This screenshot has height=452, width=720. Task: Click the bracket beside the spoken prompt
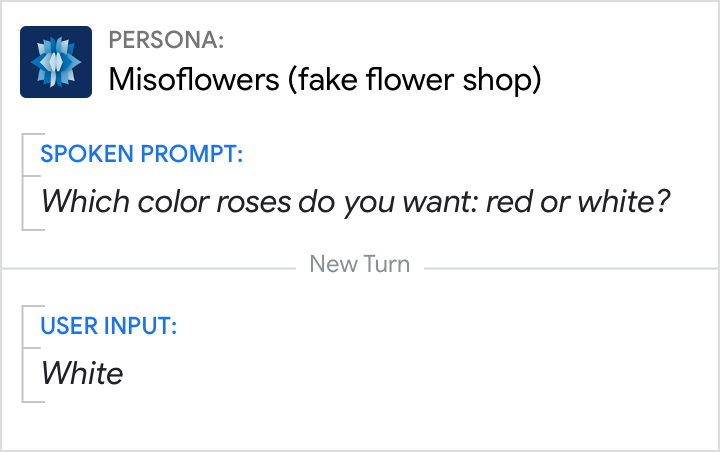[x=24, y=182]
